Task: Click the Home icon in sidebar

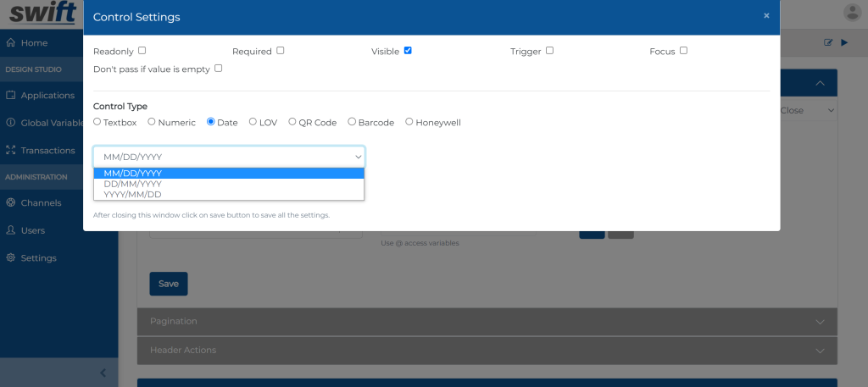Action: 11,43
